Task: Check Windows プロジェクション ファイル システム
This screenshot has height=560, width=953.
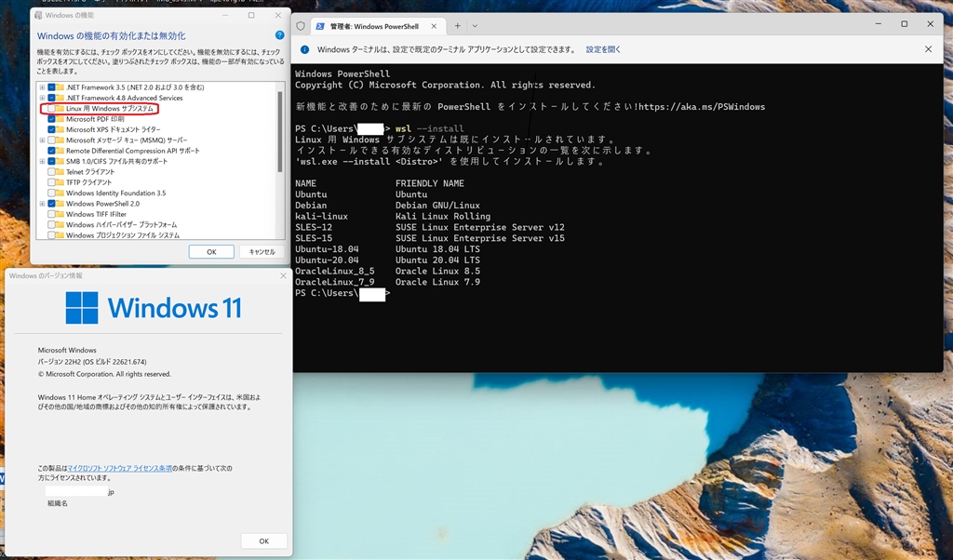Action: (x=52, y=235)
